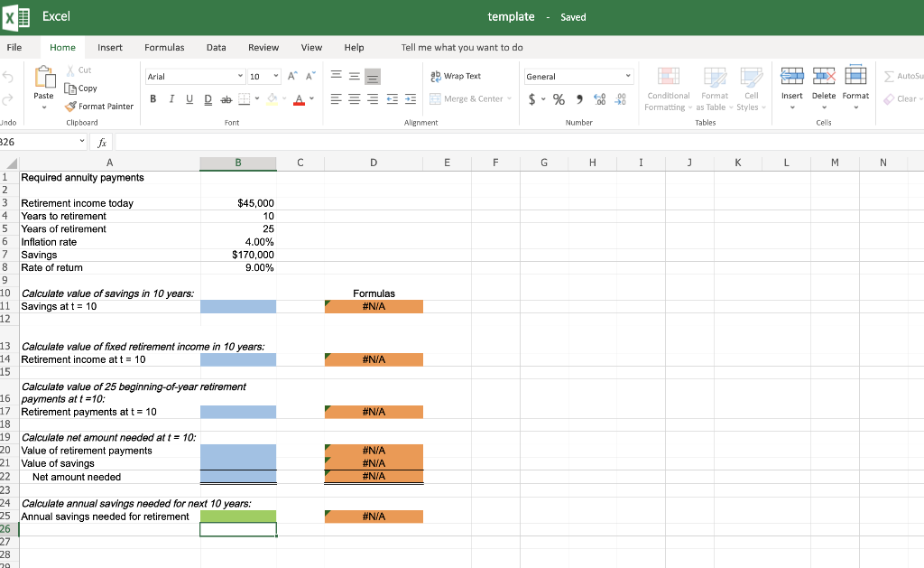
Task: Toggle underline formatting
Action: click(188, 98)
